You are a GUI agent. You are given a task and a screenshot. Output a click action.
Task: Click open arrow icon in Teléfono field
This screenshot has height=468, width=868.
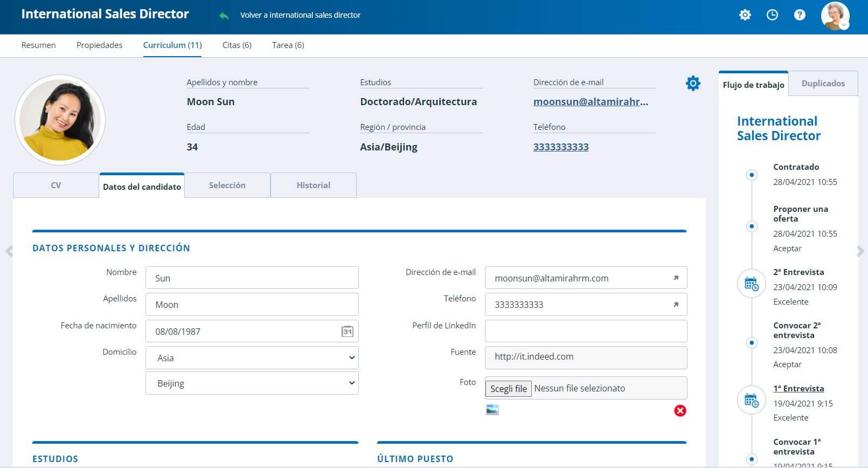(676, 305)
